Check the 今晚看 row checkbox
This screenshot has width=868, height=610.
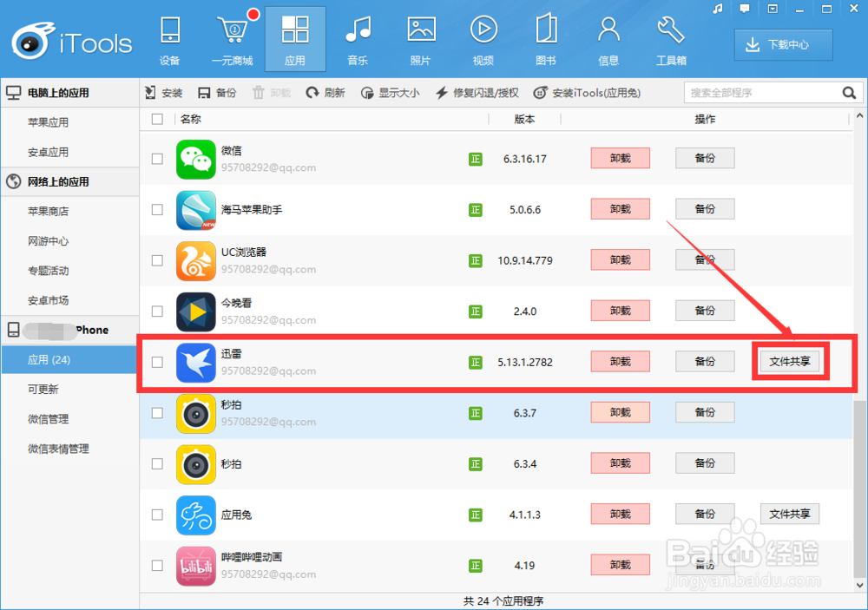point(157,312)
